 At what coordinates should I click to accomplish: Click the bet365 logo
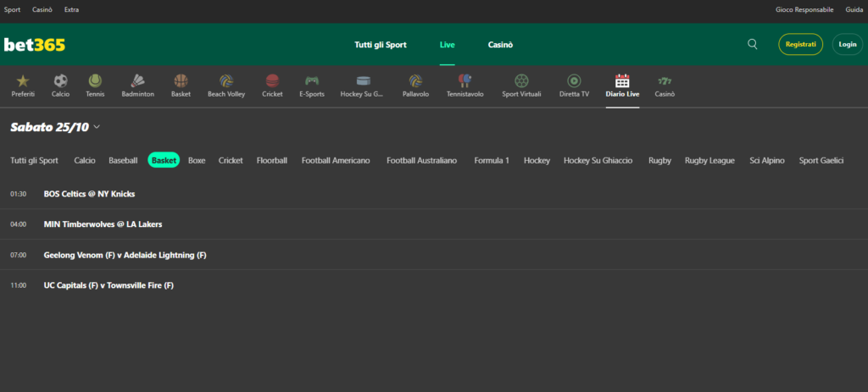click(x=35, y=44)
